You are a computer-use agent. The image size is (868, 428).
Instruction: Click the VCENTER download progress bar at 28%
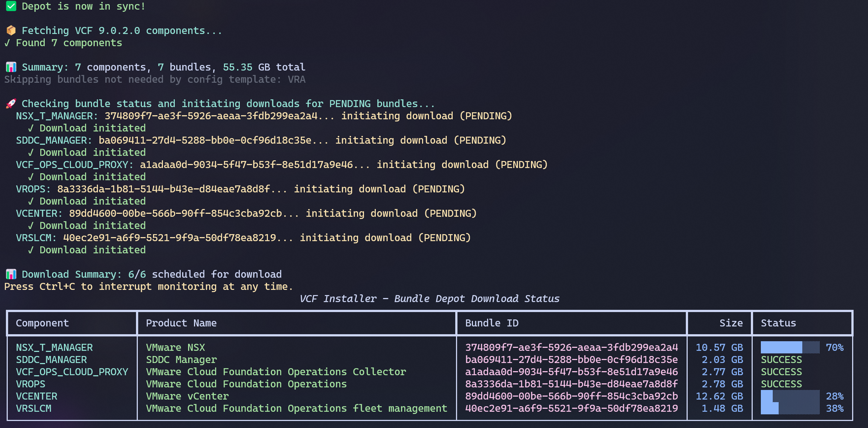[x=790, y=396]
